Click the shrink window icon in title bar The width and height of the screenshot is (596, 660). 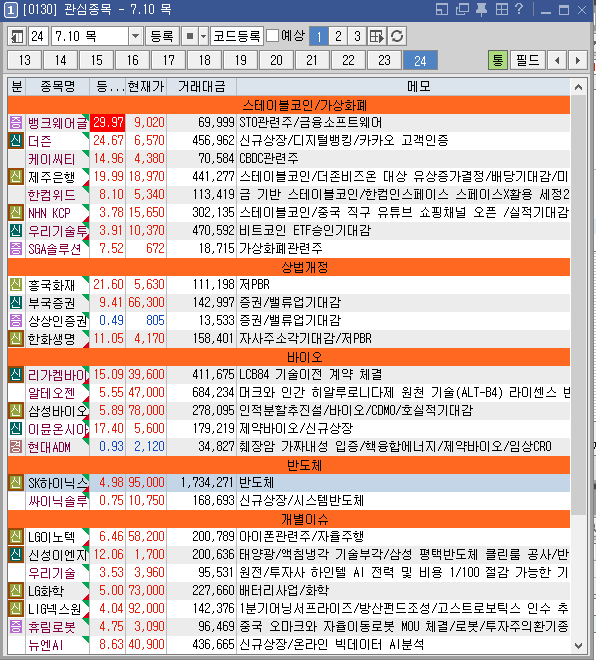tap(442, 9)
